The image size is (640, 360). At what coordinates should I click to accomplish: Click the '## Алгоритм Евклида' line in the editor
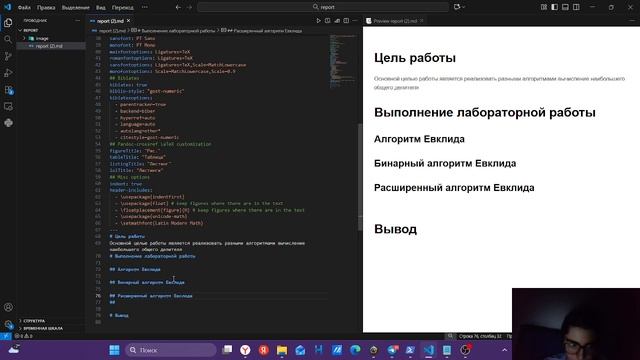pyautogui.click(x=135, y=269)
